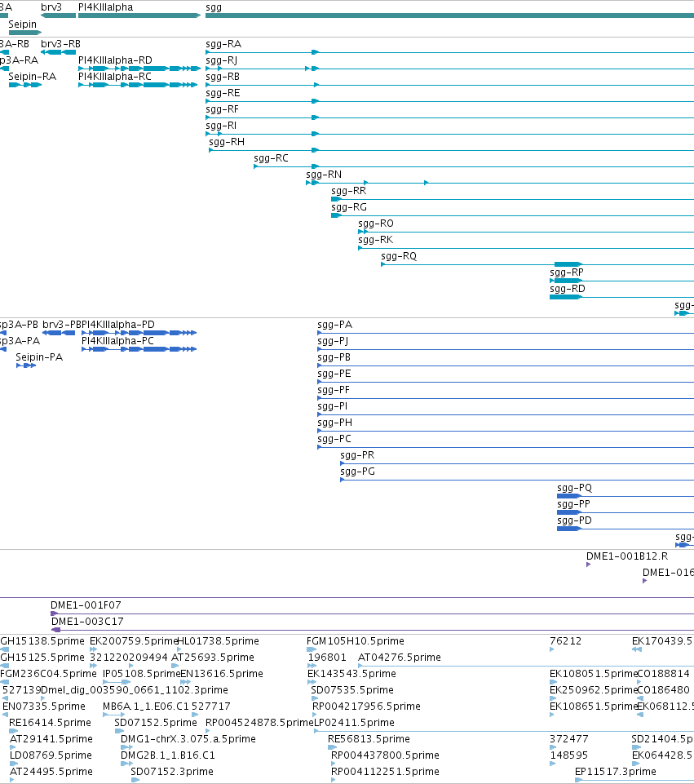Select the PI4KIIIalpha-RC transcript label
694x784 pixels.
tap(114, 77)
